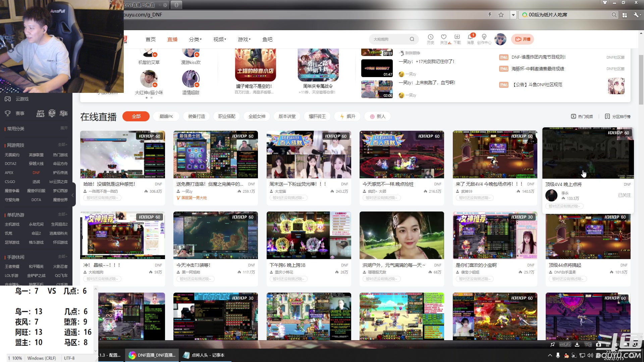The width and height of the screenshot is (644, 362).
Task: Click the browser search magnifier icon
Action: [x=614, y=15]
